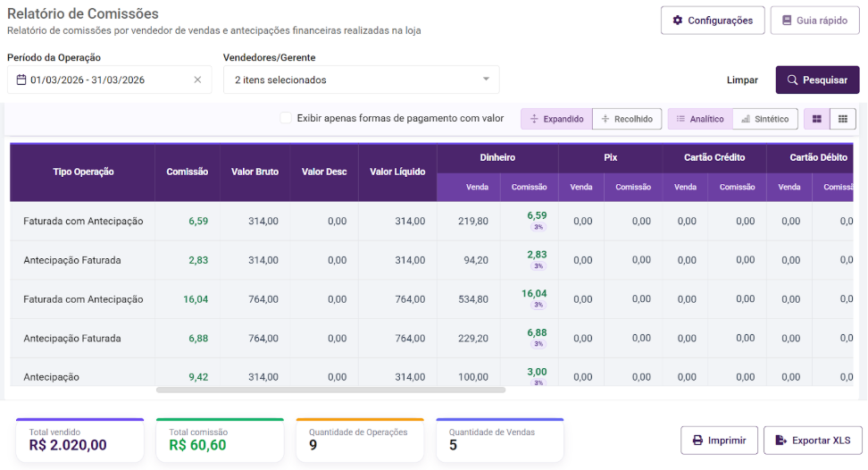The height and width of the screenshot is (470, 868).
Task: Open the Guia rápido guide
Action: tap(814, 21)
